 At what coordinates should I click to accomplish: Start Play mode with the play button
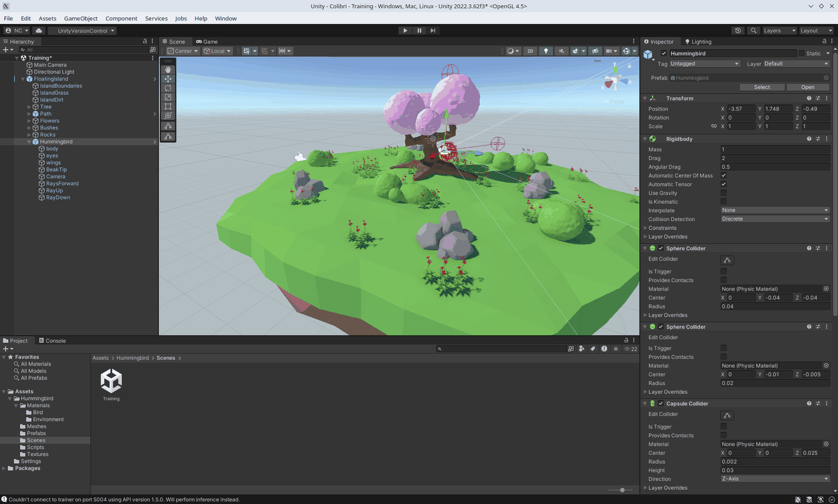[405, 30]
